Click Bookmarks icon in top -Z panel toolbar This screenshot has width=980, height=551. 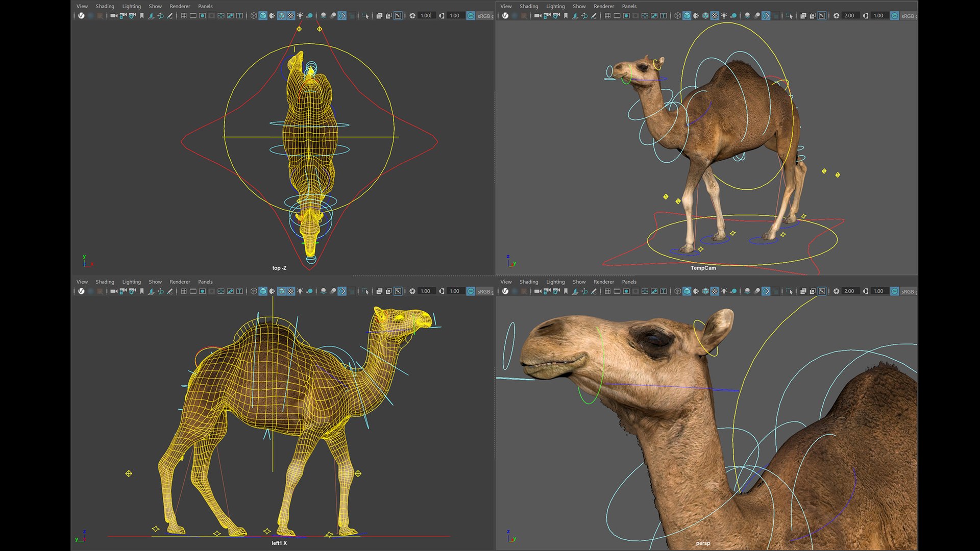tap(142, 16)
